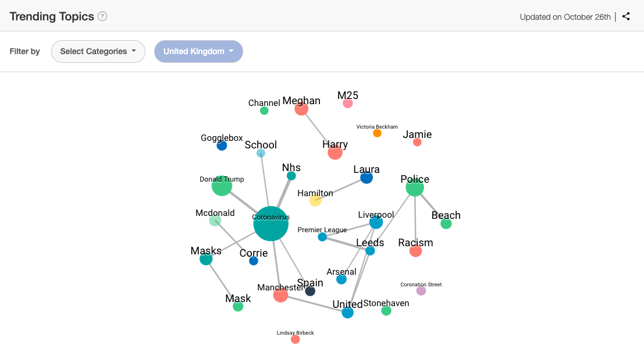Click the Filter by label

(24, 51)
